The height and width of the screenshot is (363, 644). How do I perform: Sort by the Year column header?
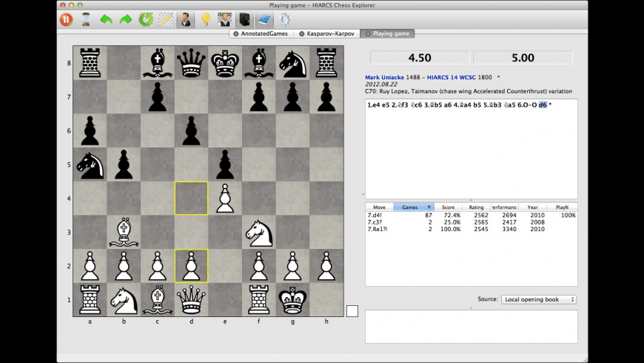pos(533,207)
